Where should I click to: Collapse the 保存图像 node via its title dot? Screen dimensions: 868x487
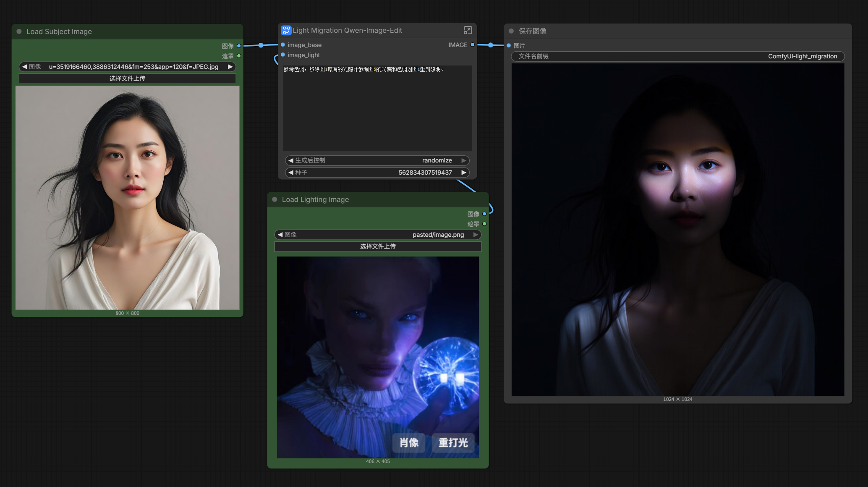pos(511,31)
